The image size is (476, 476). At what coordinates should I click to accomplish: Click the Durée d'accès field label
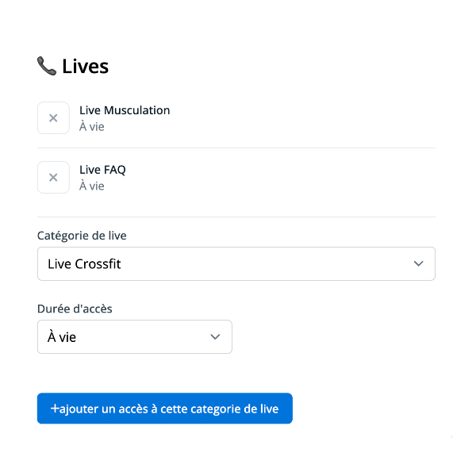tap(75, 309)
